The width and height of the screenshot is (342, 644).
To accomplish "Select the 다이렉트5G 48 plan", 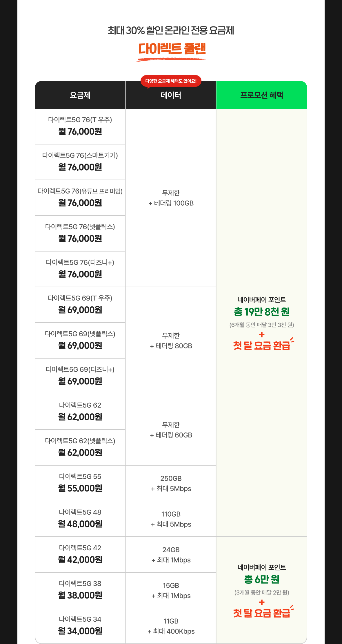I will [80, 519].
